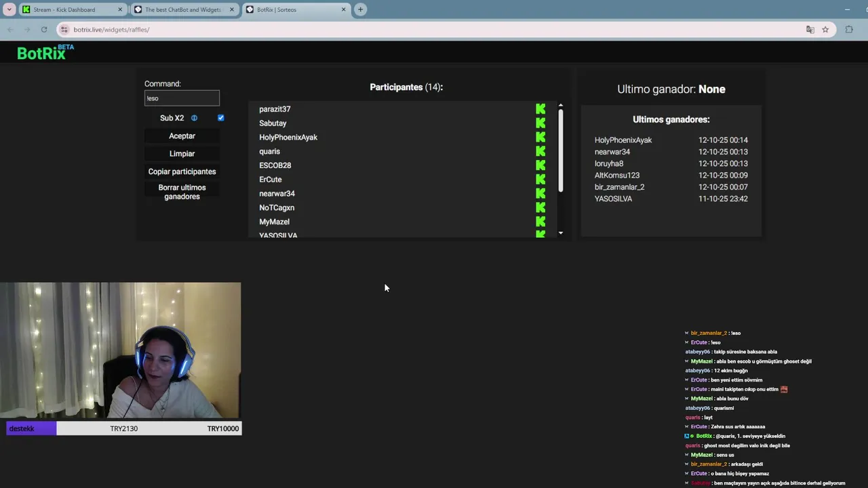Click the timestamp 12-10-25 00:14
Viewport: 868px width, 488px height.
click(x=723, y=140)
